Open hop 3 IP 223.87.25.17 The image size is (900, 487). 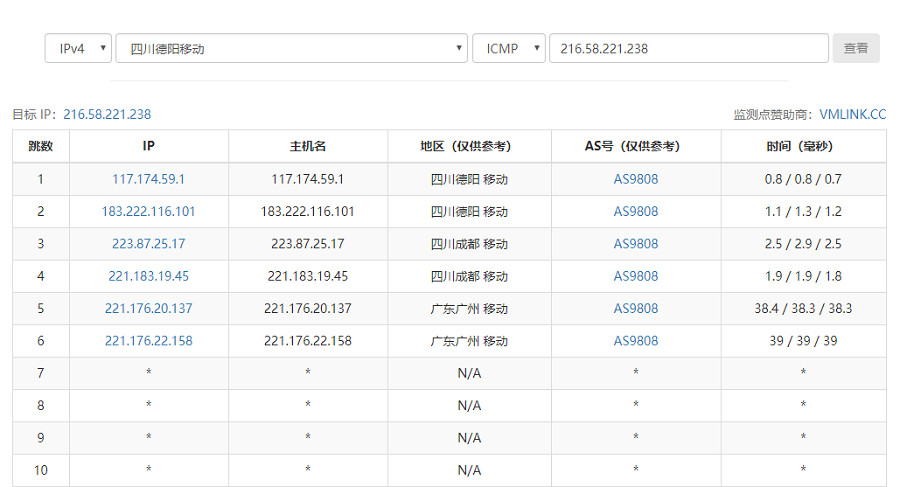click(x=148, y=244)
